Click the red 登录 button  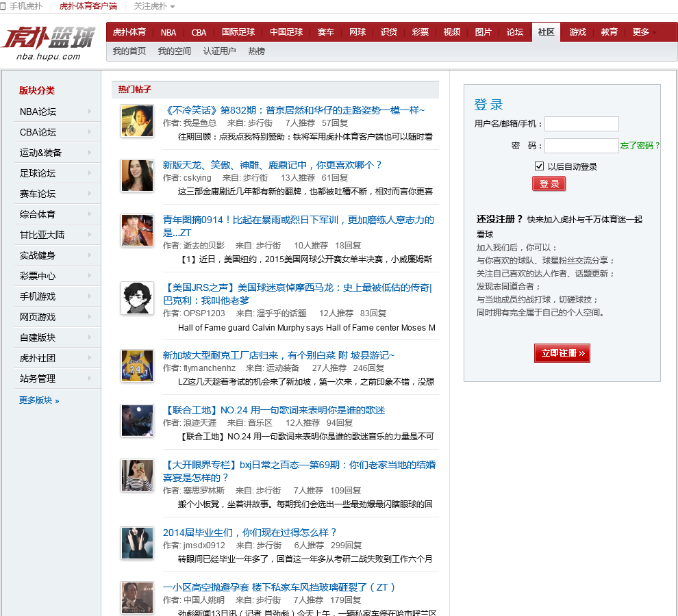click(549, 183)
